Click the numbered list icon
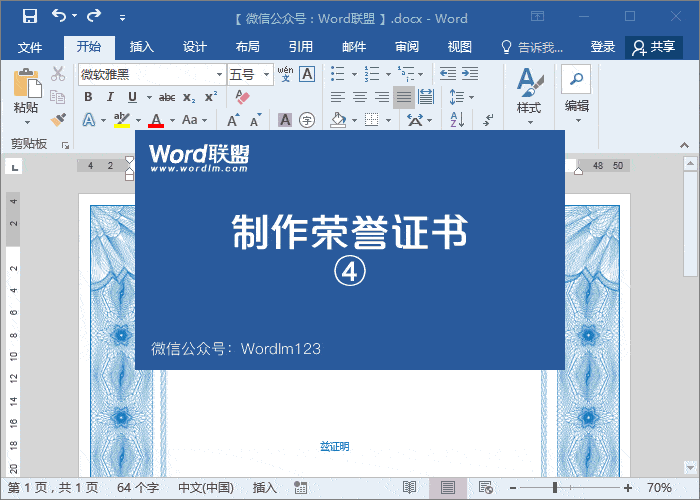 tap(371, 74)
